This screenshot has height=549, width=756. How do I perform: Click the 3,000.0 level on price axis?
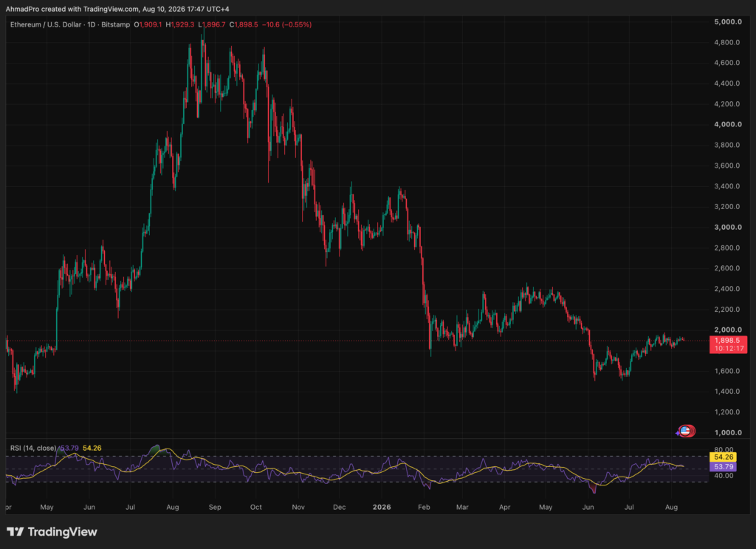(727, 228)
